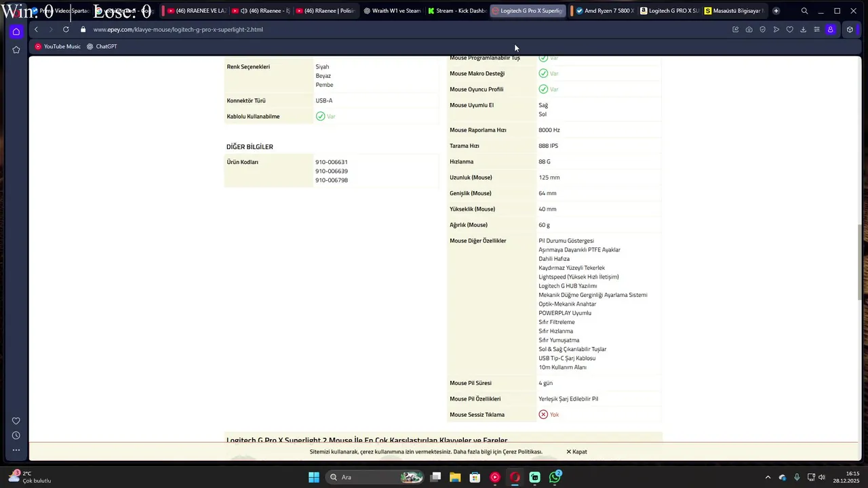Open the bookmarks star in the sidebar
Image resolution: width=868 pixels, height=488 pixels.
(x=16, y=49)
